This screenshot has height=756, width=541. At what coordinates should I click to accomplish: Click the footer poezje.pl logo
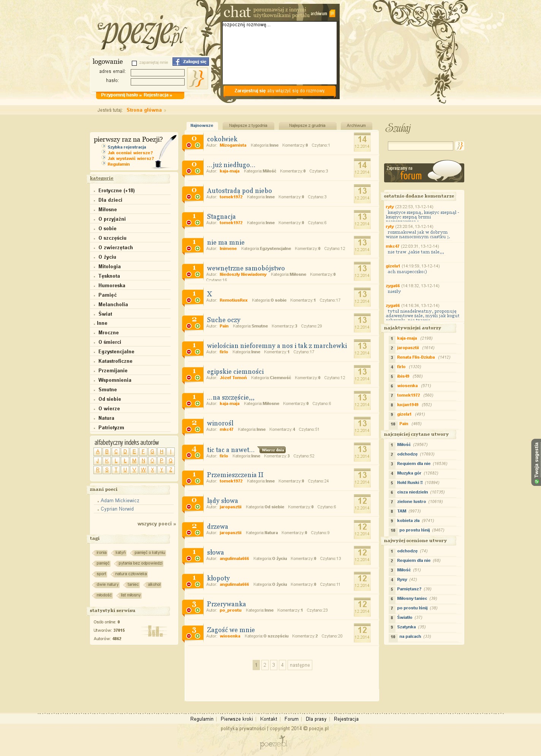tap(274, 743)
